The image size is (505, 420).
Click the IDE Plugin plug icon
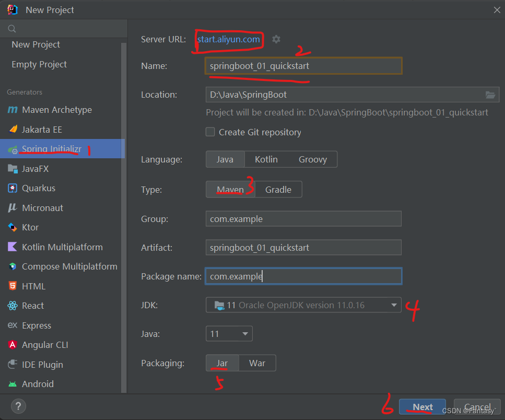[x=13, y=364]
